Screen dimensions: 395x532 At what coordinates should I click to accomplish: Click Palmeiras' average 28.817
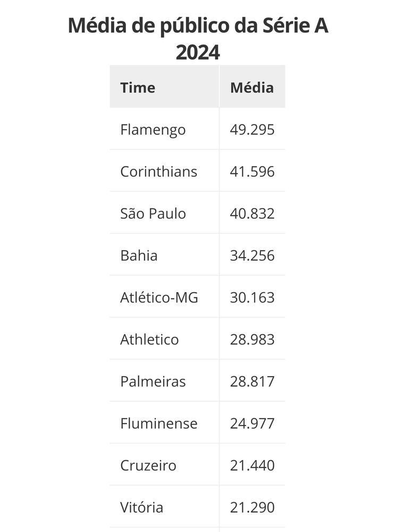coord(252,381)
